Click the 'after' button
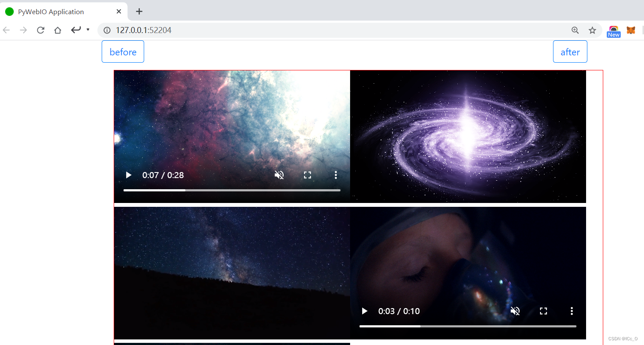The width and height of the screenshot is (644, 345). pyautogui.click(x=570, y=51)
